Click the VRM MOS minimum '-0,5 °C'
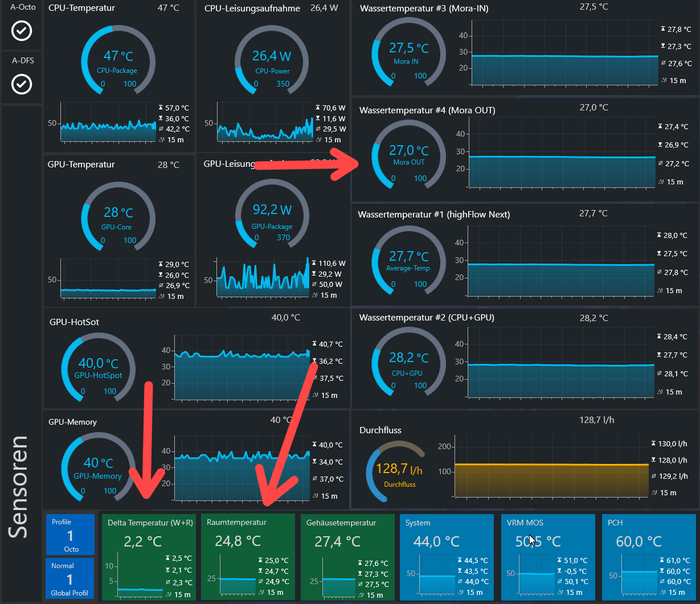 coord(574,572)
